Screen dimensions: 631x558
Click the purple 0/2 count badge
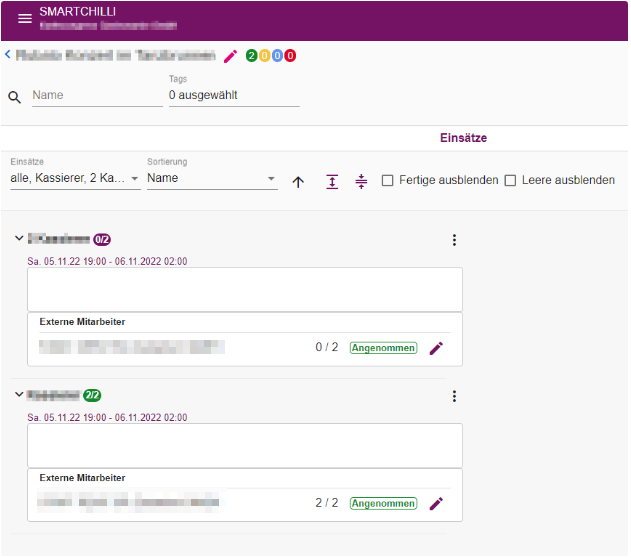102,240
